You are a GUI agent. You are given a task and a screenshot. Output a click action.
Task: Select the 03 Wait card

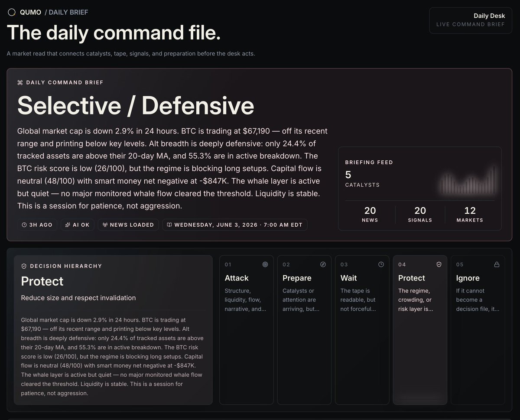tap(362, 330)
